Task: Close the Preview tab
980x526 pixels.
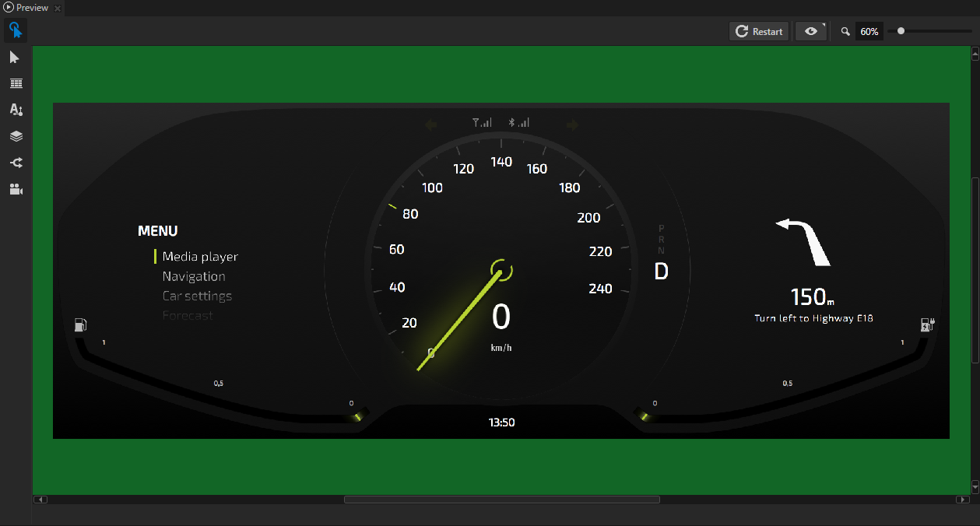Action: pyautogui.click(x=58, y=8)
